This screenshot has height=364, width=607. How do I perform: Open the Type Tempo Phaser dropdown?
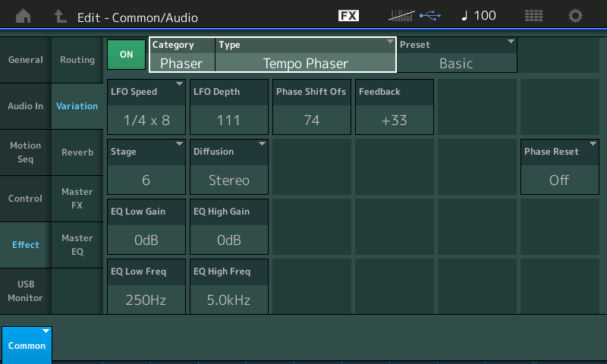(x=306, y=55)
